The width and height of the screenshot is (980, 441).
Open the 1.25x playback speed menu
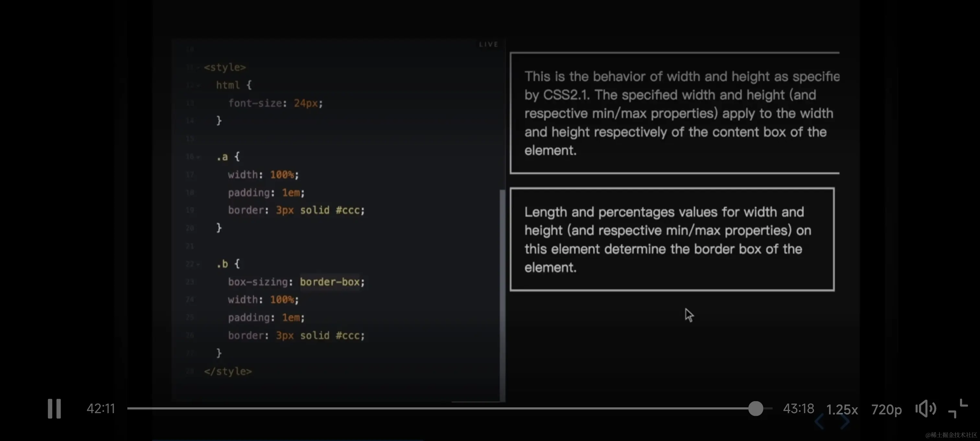[x=842, y=410]
